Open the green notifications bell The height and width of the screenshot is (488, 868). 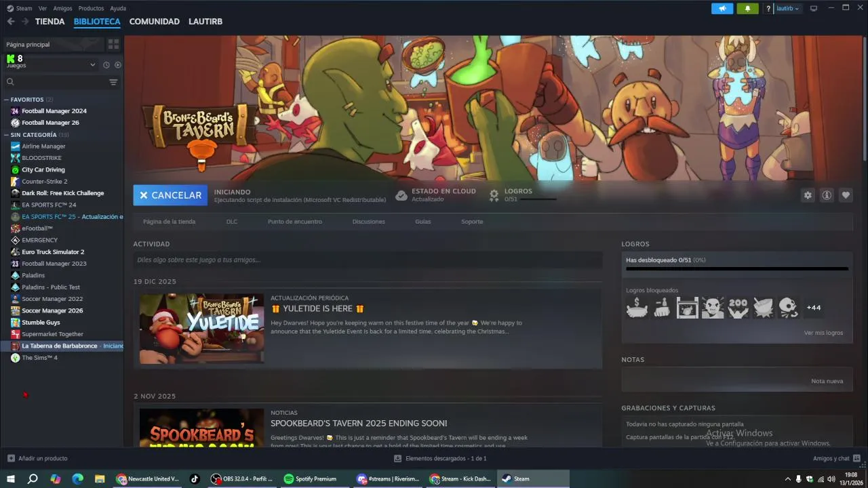click(747, 9)
